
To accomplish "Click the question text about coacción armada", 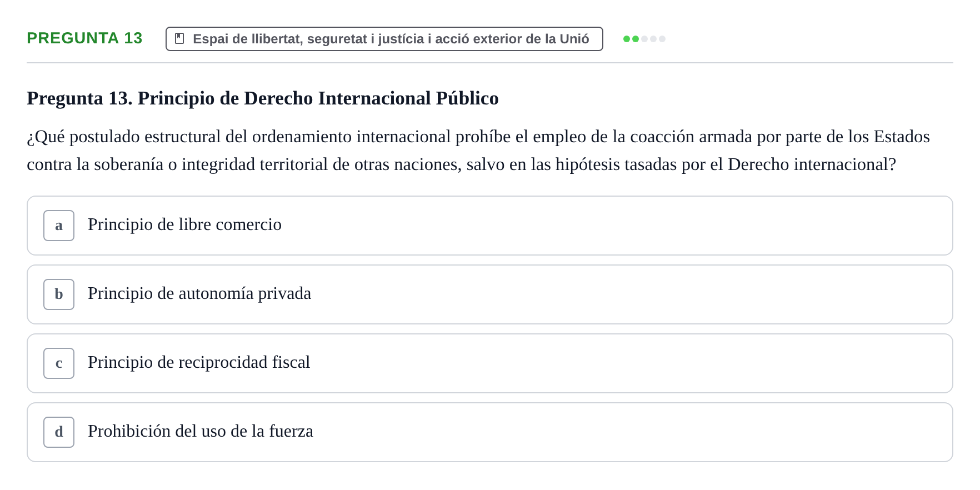I will point(478,151).
